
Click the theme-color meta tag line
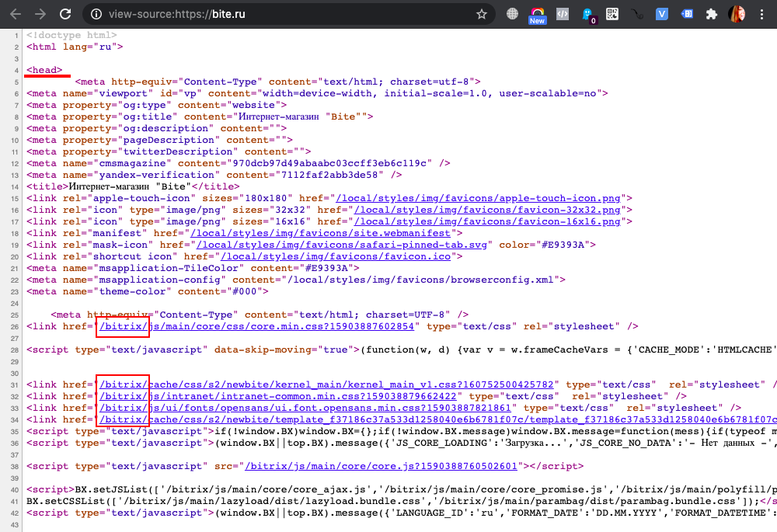pos(148,291)
